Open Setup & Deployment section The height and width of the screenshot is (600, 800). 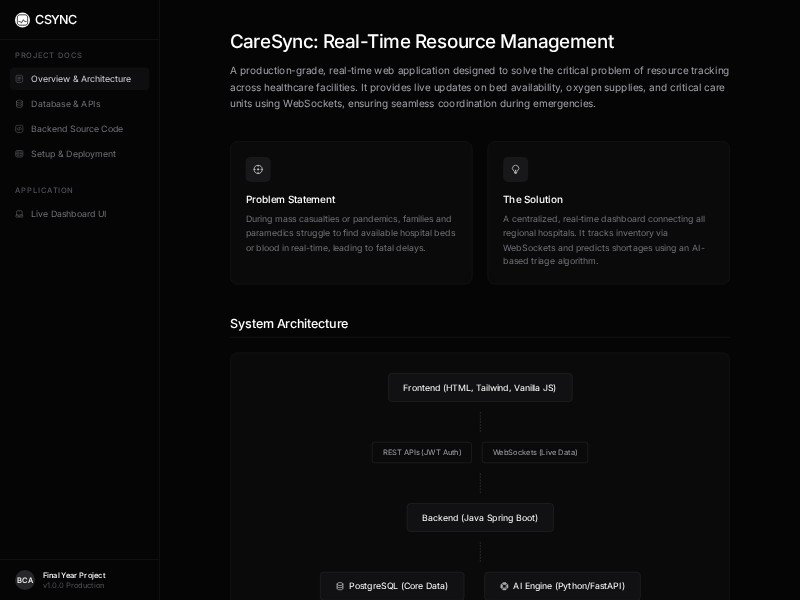pyautogui.click(x=73, y=154)
